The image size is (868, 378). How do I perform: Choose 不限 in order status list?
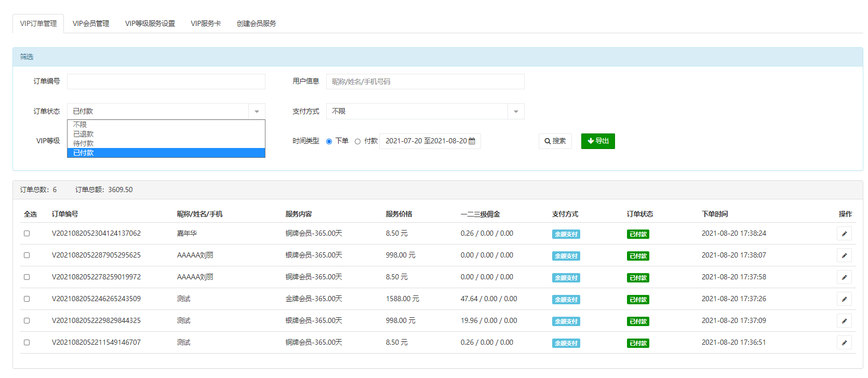point(166,125)
